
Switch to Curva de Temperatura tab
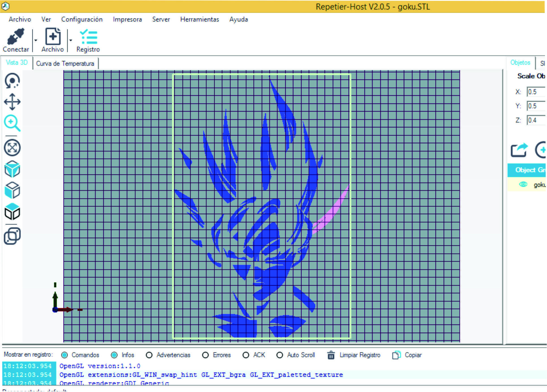[x=65, y=64]
